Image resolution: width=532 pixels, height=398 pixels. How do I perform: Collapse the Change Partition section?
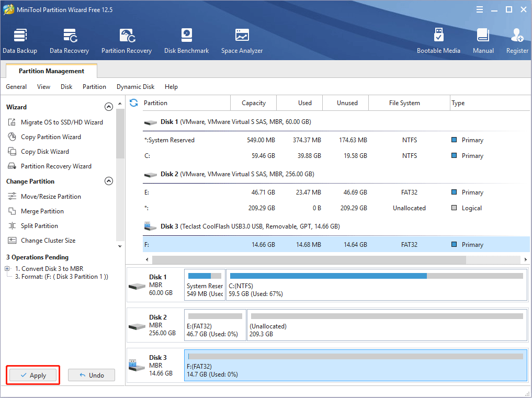pos(109,181)
